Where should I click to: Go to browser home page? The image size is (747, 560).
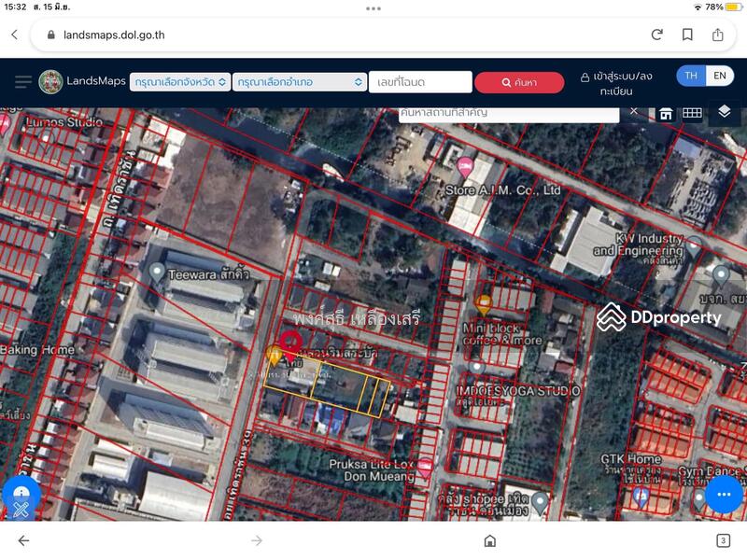(x=489, y=540)
